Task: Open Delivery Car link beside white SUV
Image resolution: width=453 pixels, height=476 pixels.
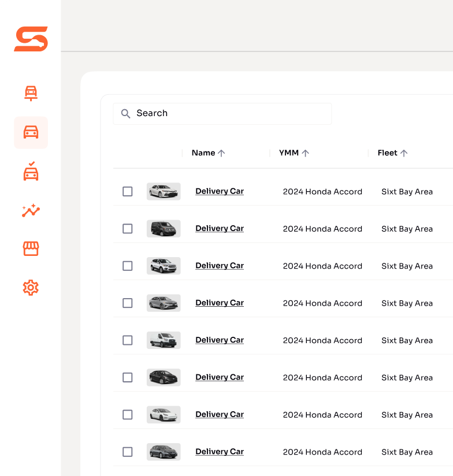Action: 220,266
